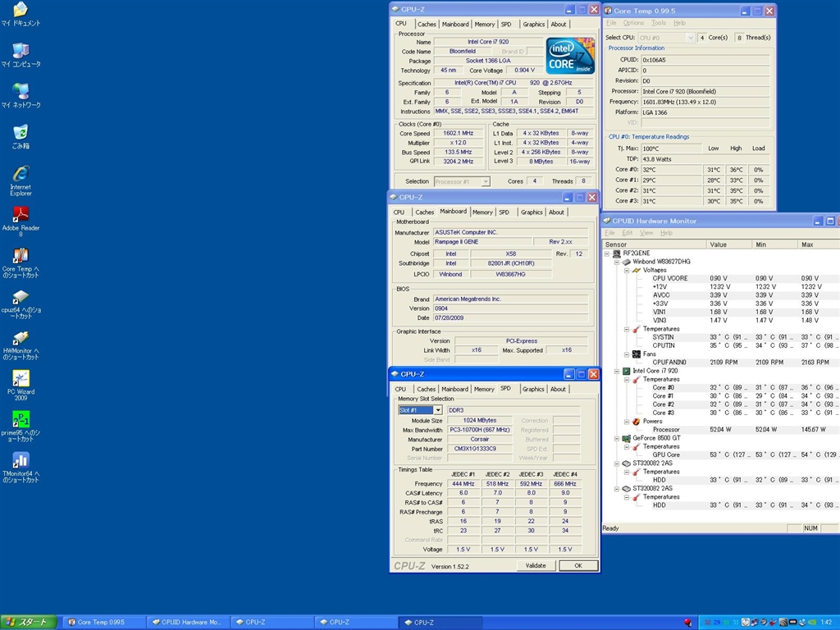Open the Options menu in Core Temp
840x630 pixels.
point(633,23)
